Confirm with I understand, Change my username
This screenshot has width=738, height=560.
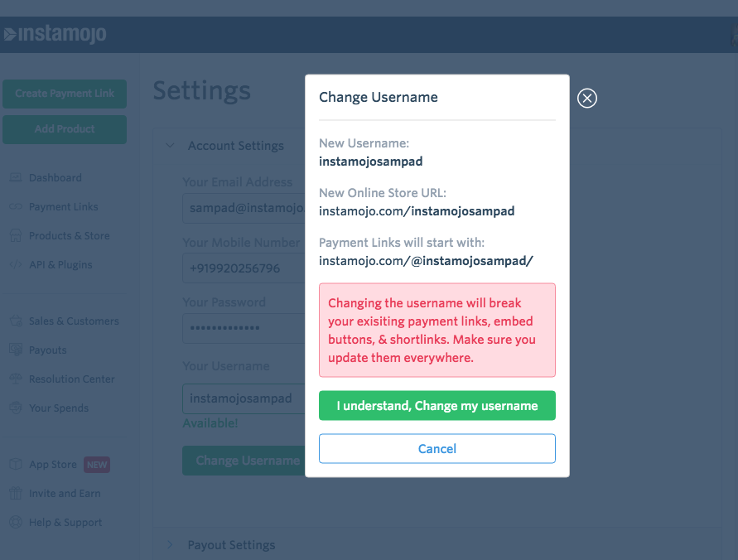coord(437,406)
